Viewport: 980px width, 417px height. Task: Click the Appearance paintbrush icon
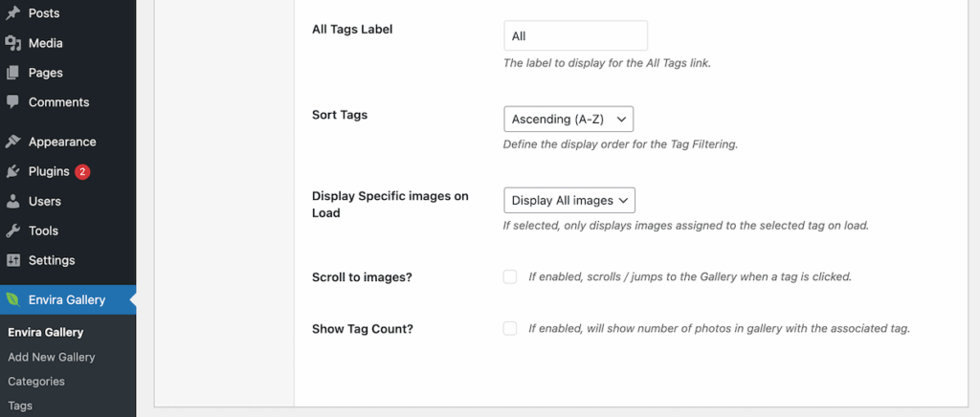click(13, 142)
